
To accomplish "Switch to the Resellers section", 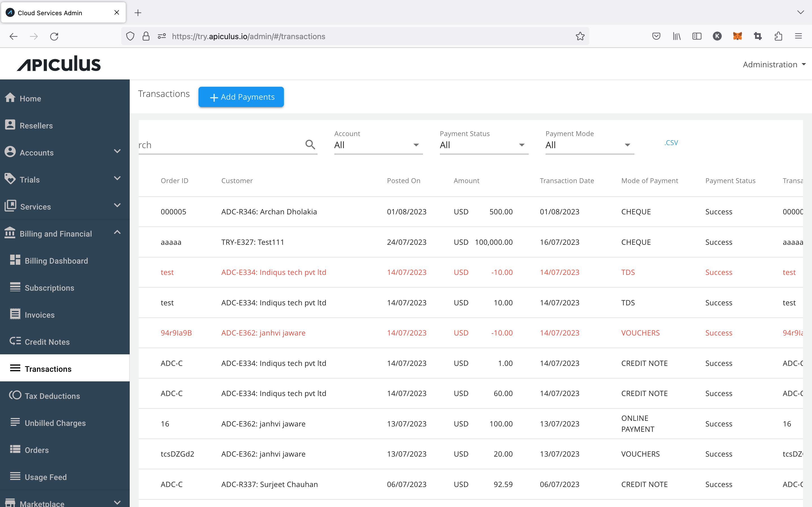I will (x=36, y=125).
